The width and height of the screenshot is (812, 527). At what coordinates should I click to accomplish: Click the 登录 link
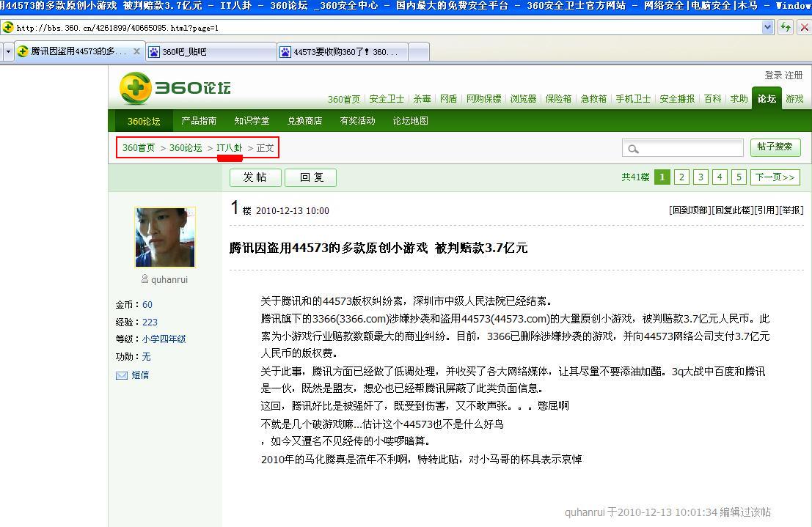tap(773, 75)
